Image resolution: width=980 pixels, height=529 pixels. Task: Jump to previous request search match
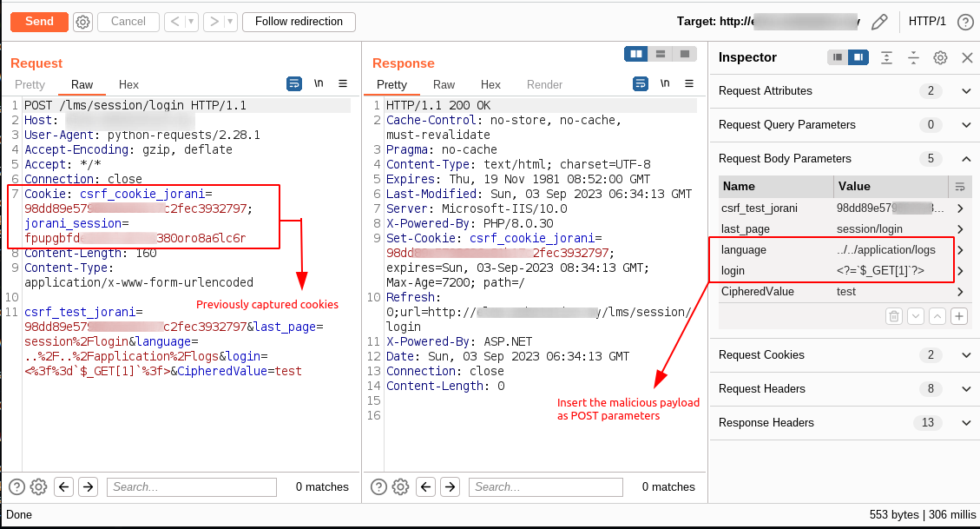(x=63, y=486)
